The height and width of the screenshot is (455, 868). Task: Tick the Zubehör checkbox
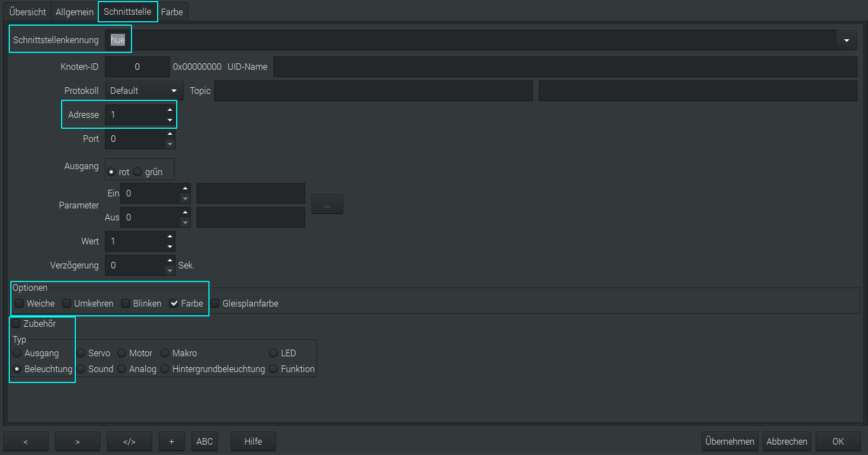tap(16, 324)
